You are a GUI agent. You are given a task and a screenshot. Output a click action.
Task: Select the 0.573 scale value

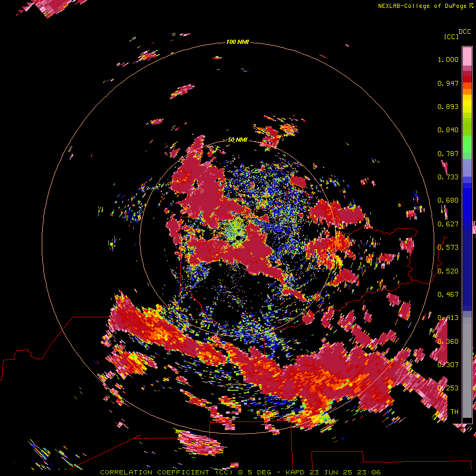448,248
